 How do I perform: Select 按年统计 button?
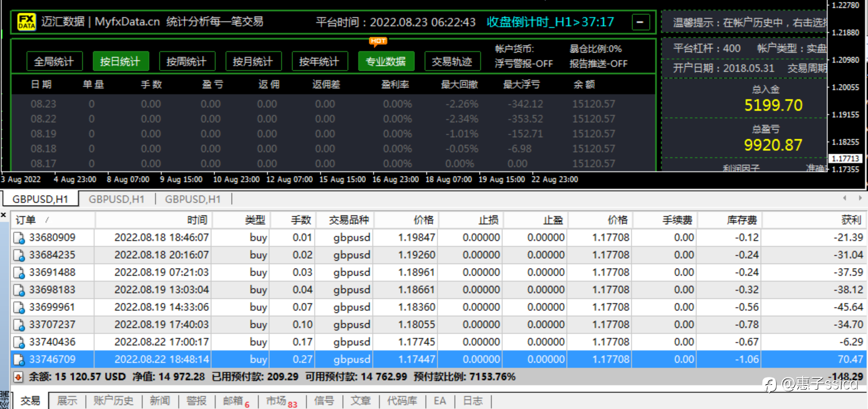point(320,61)
